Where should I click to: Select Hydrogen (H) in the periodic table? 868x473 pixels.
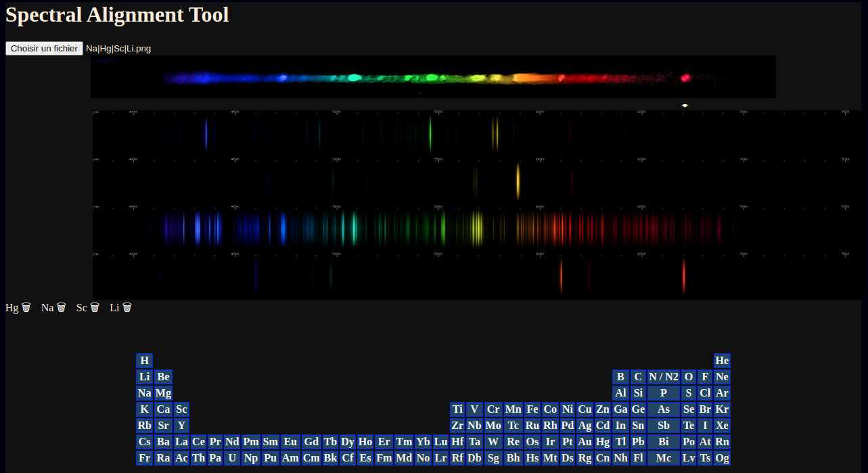pyautogui.click(x=144, y=361)
